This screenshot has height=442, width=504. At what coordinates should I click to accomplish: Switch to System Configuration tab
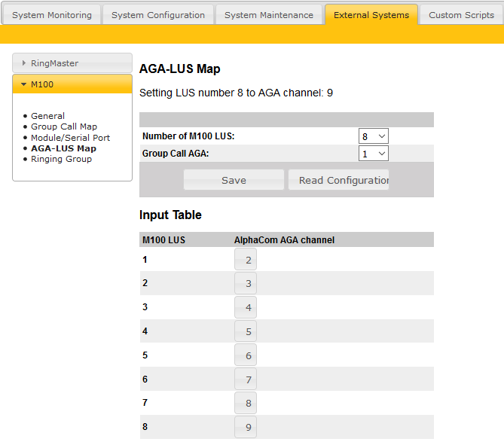point(158,15)
